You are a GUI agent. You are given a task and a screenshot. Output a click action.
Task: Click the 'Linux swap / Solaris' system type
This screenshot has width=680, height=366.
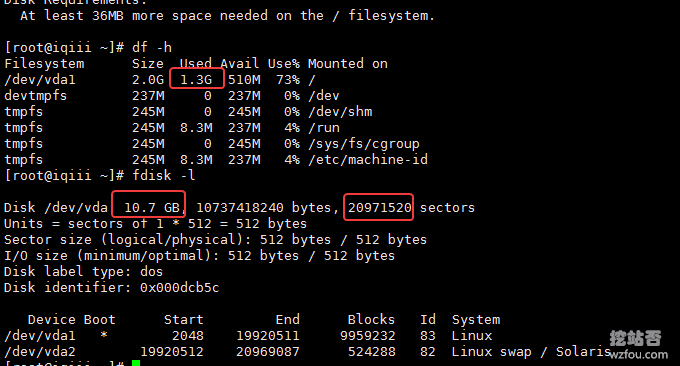pos(531,352)
